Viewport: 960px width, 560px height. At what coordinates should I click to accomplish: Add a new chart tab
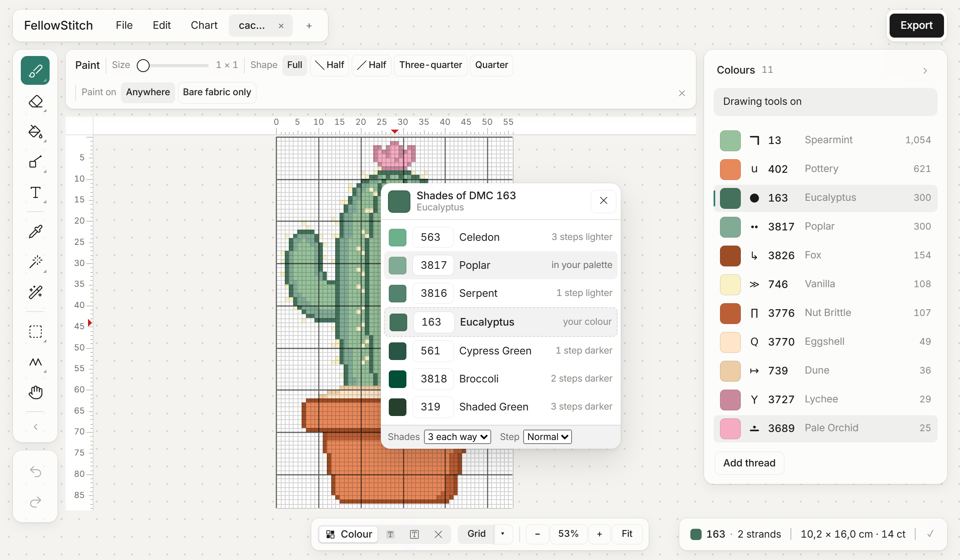click(309, 26)
